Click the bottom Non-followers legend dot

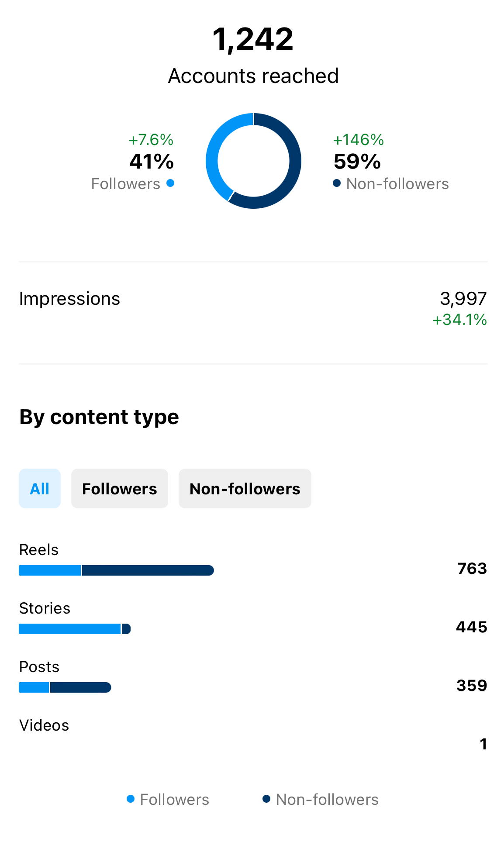[266, 799]
